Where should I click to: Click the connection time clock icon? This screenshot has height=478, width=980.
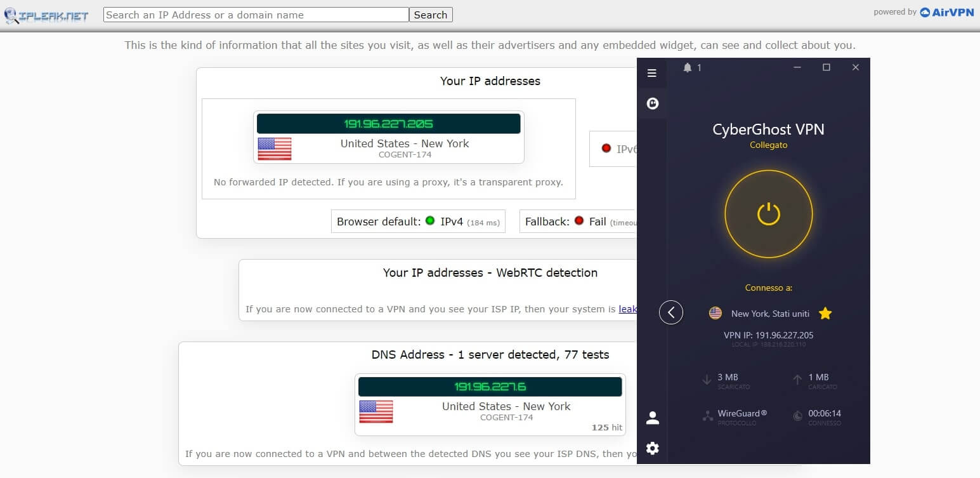pos(798,416)
